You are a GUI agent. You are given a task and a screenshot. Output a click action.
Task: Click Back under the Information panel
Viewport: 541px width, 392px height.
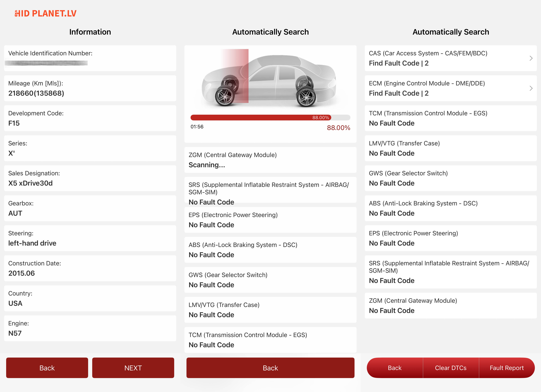coord(47,368)
